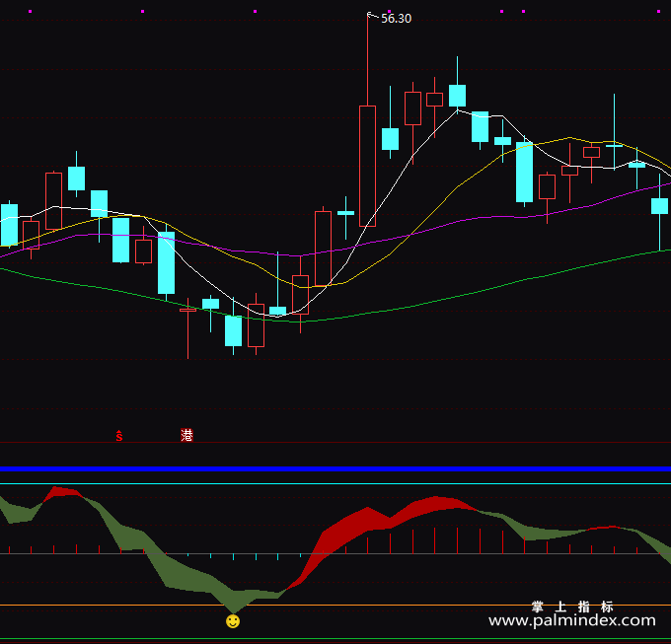This screenshot has width=671, height=644.
Task: Click the 掌上指标 text
Action: (572, 607)
